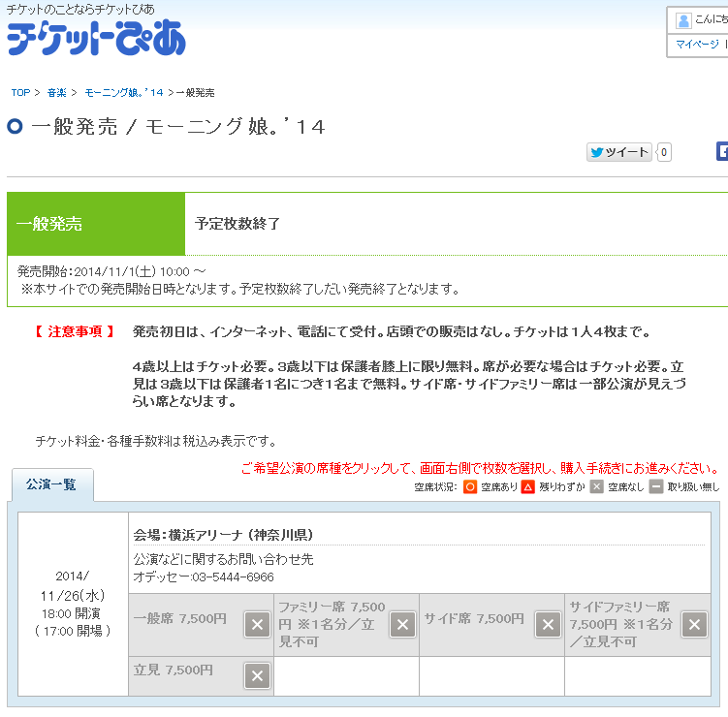
Task: Click the 空席なし gray X legend icon
Action: pos(596,486)
